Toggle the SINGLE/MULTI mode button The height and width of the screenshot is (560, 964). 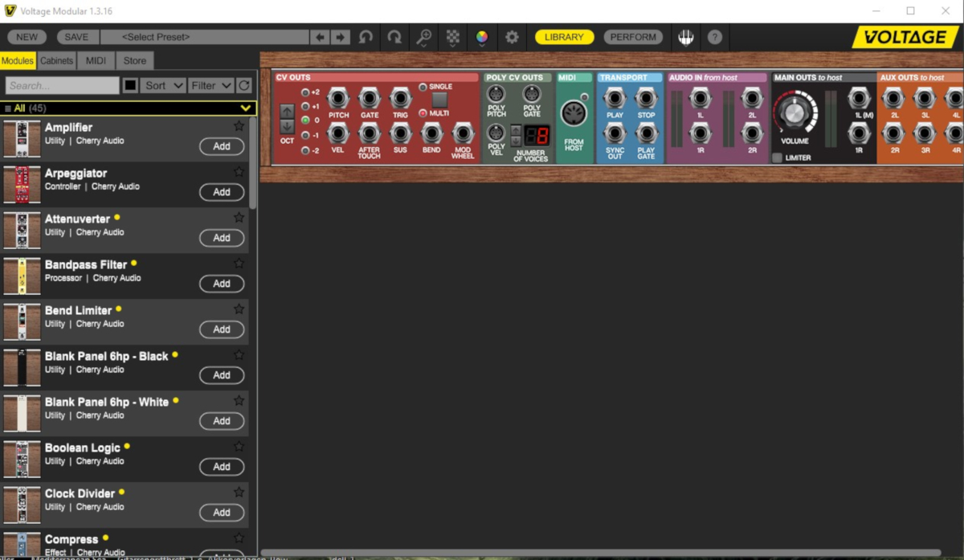click(x=439, y=100)
